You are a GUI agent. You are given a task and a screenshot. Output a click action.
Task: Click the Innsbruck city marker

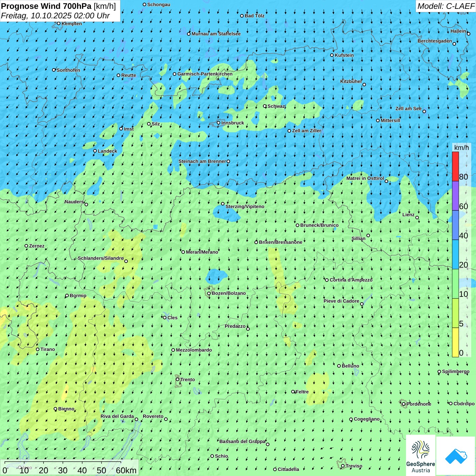tap(219, 123)
